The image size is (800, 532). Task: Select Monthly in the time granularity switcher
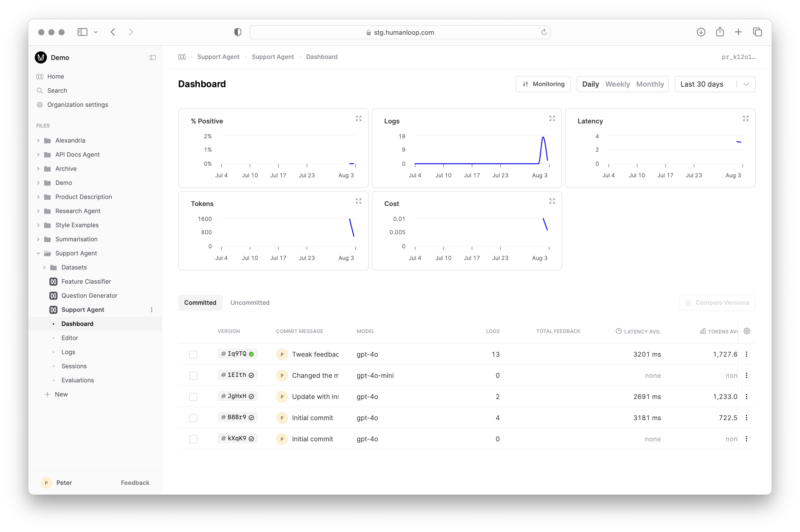650,84
